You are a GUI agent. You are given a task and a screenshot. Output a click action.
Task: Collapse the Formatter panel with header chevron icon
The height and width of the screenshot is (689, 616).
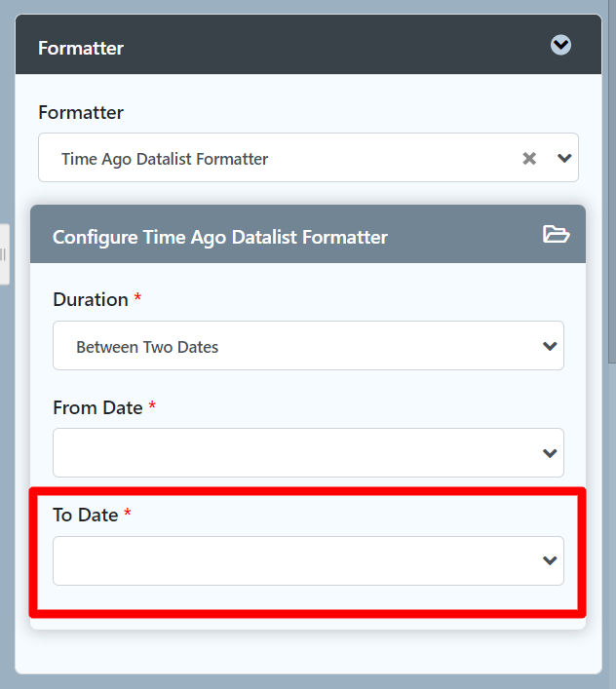click(560, 45)
